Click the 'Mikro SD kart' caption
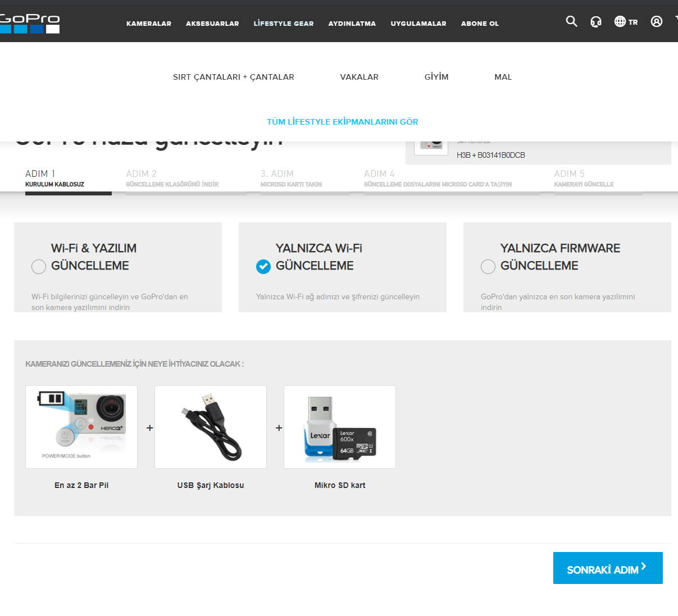The height and width of the screenshot is (616, 678). (340, 485)
